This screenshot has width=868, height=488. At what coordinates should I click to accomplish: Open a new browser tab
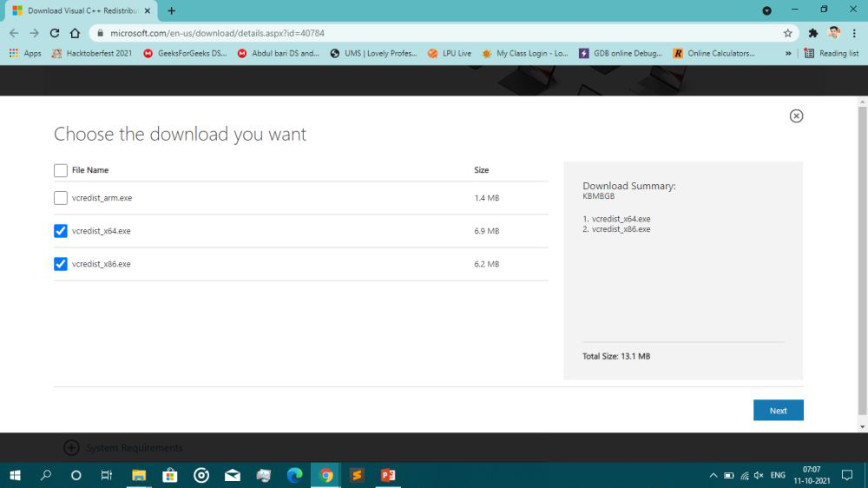point(172,10)
